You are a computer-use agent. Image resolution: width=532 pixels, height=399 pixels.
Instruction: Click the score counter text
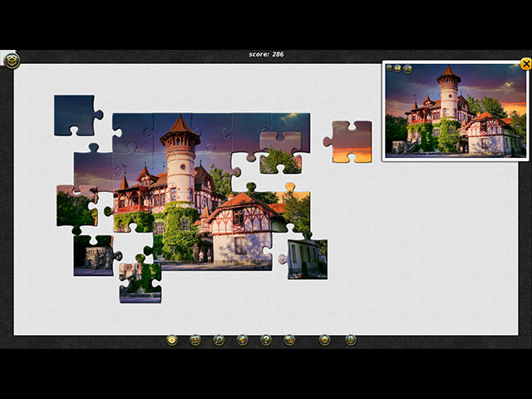266,54
